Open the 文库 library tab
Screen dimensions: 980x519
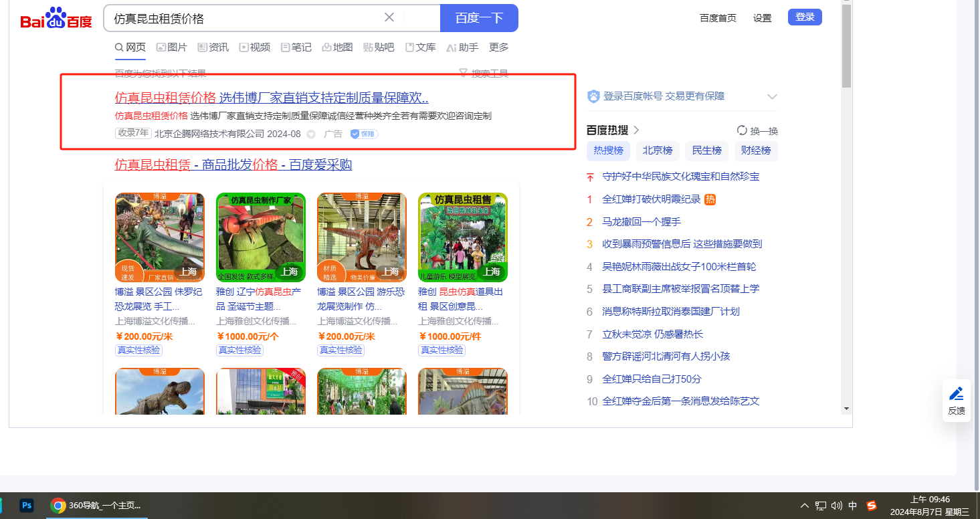click(x=421, y=47)
